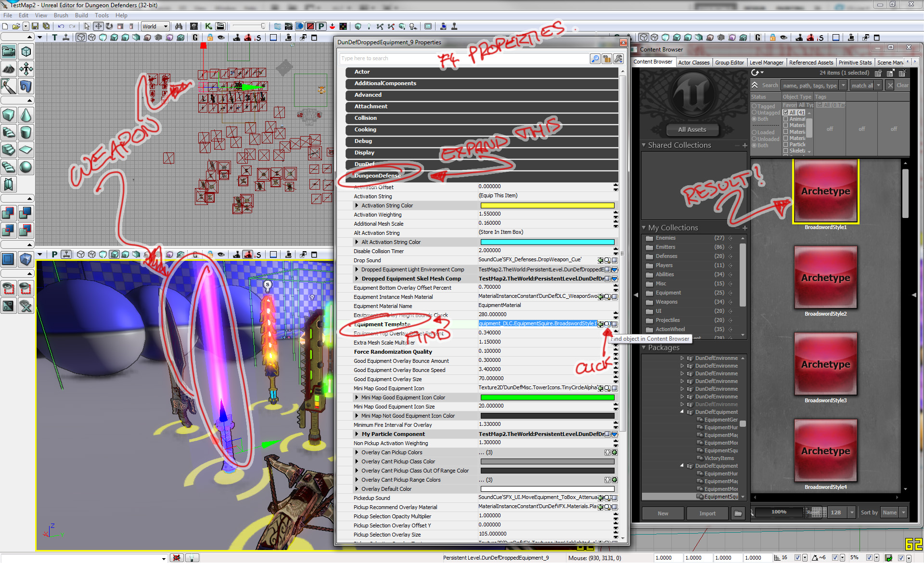Click the cyan Alt Activation String Color swatch
Image resolution: width=924 pixels, height=563 pixels.
[x=547, y=242]
